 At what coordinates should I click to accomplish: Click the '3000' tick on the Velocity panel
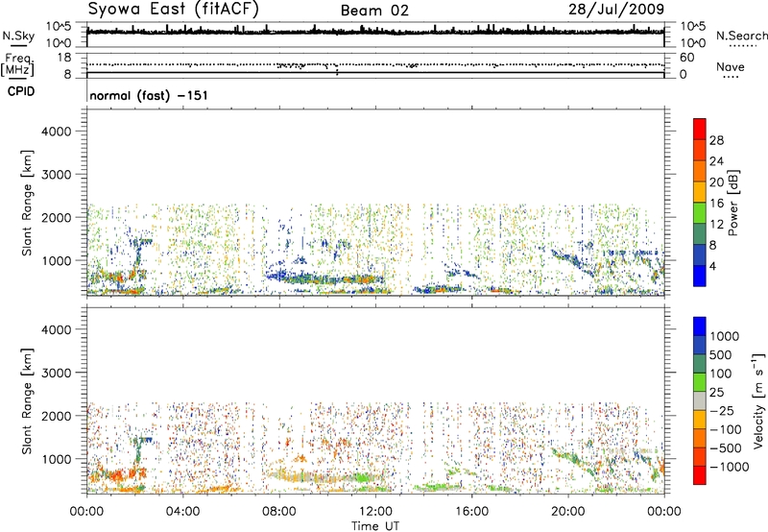coord(56,373)
